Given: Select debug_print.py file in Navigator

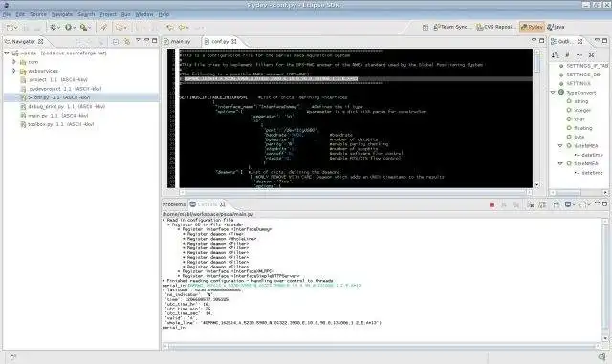Looking at the screenshot, I should pyautogui.click(x=62, y=106).
